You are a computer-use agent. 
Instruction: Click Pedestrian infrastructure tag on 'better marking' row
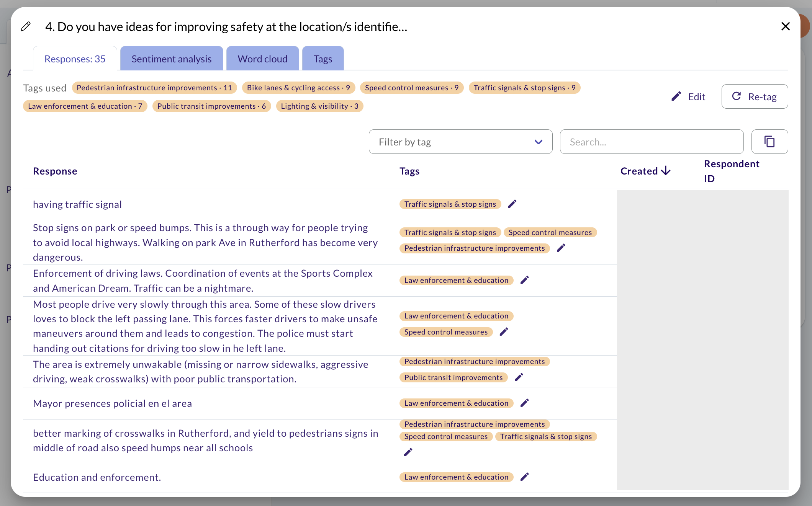(475, 424)
